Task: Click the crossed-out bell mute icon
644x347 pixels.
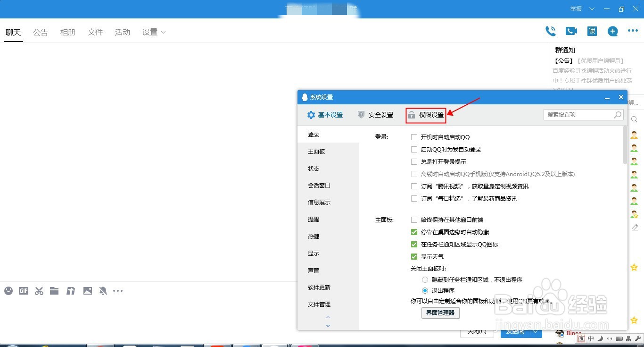Action: (103, 291)
